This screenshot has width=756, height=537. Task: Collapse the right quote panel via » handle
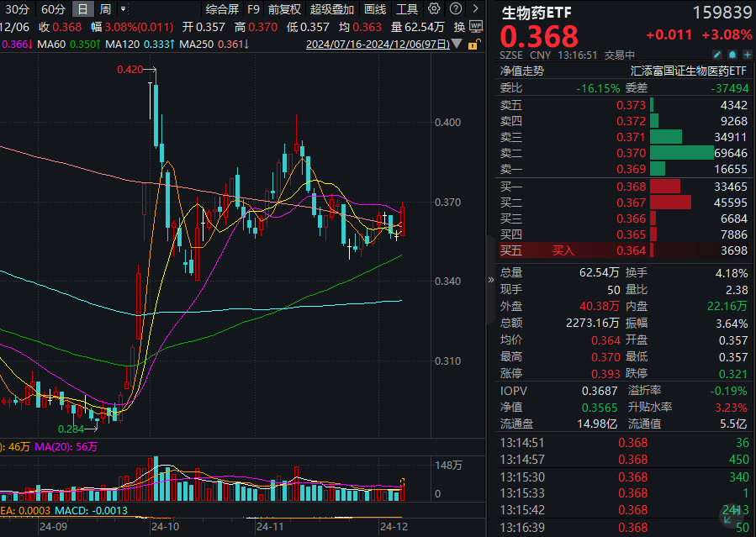[x=491, y=280]
